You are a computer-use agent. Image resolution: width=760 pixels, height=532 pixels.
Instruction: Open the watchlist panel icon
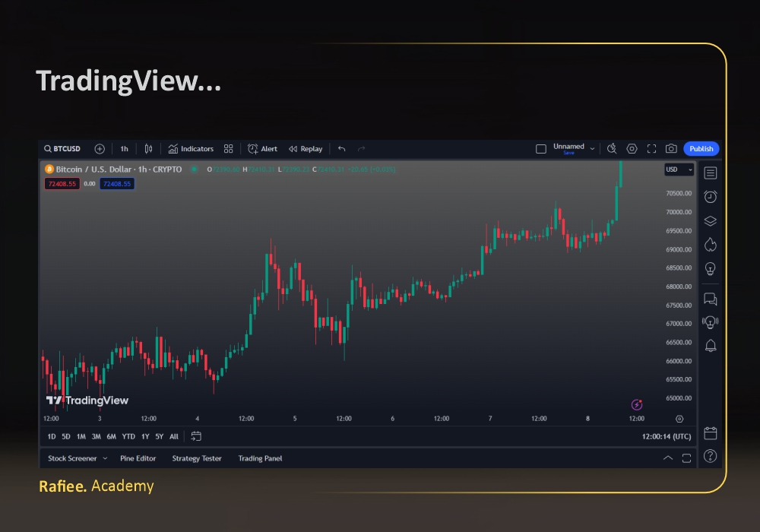point(711,173)
